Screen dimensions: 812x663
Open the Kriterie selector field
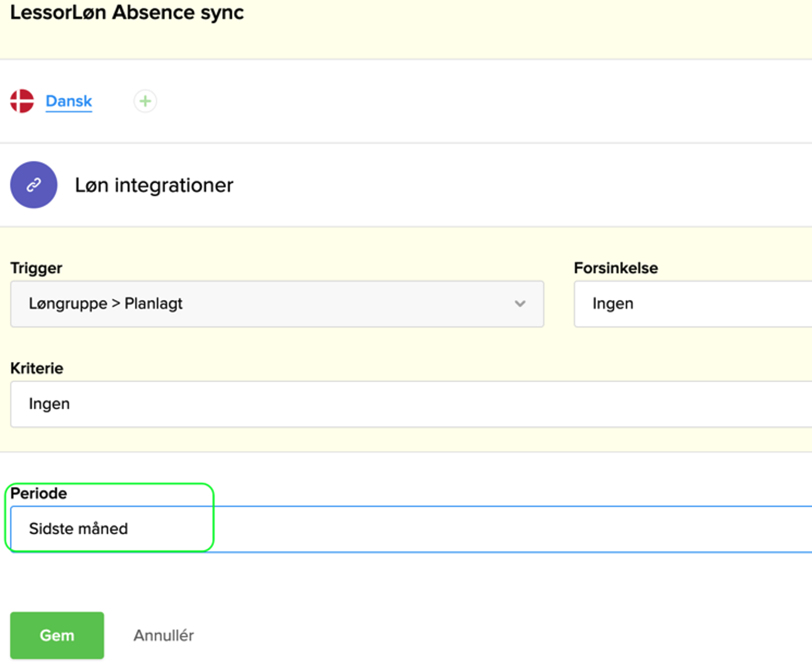coord(411,404)
